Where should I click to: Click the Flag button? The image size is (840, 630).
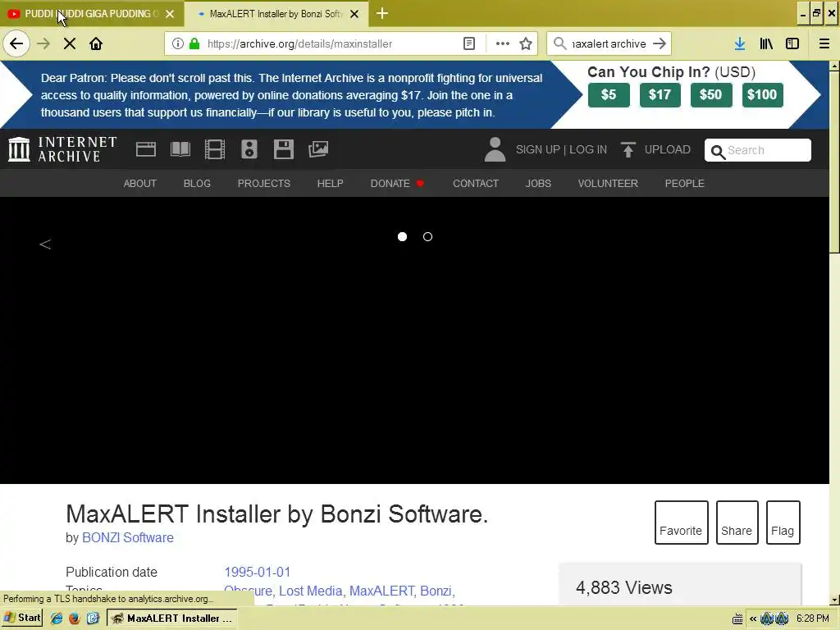pos(783,523)
